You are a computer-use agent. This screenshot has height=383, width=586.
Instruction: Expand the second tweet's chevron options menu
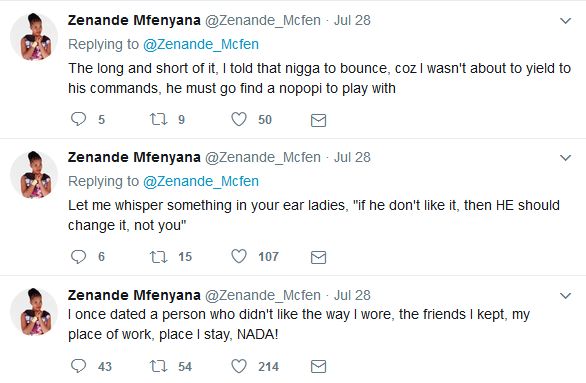click(x=565, y=158)
